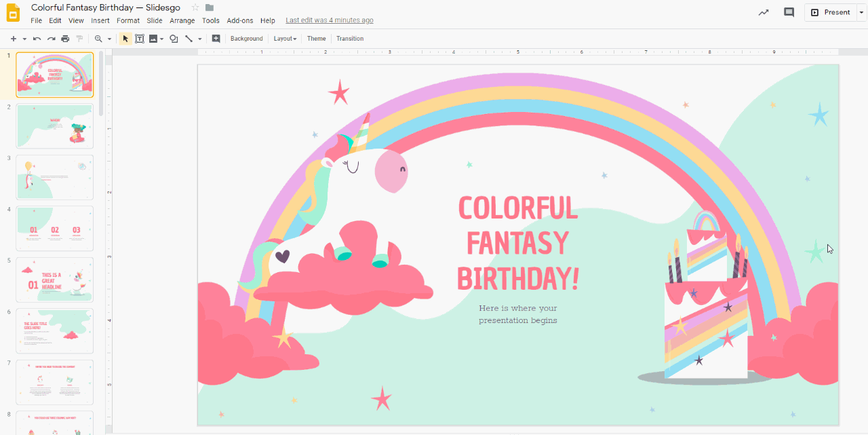Open the Layout dropdown
Viewport: 868px width, 435px height.
pyautogui.click(x=285, y=39)
